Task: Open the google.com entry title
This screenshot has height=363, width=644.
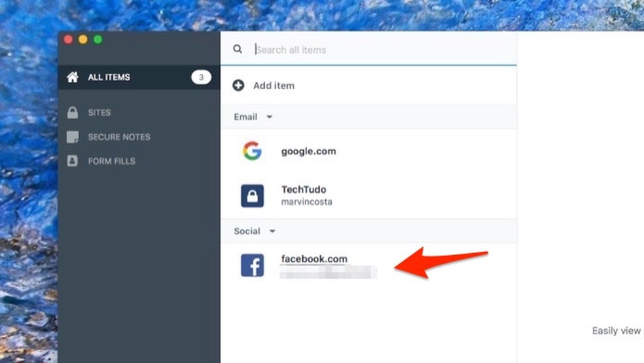Action: pyautogui.click(x=308, y=151)
